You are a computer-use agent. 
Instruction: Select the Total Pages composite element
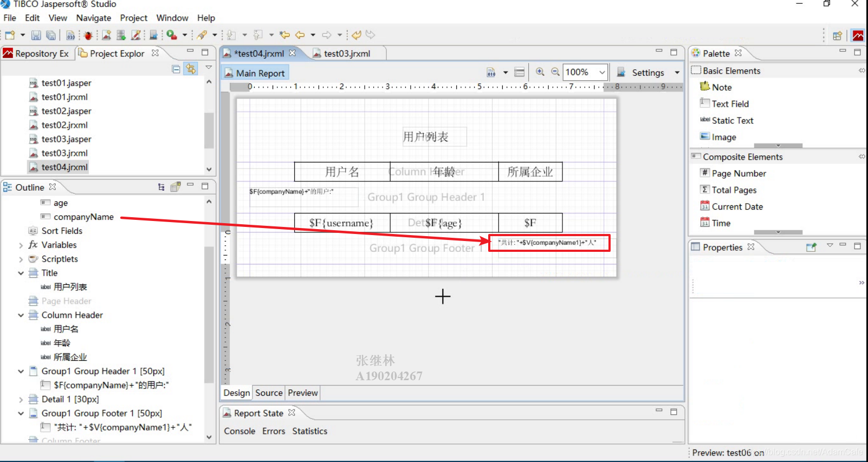pyautogui.click(x=728, y=190)
